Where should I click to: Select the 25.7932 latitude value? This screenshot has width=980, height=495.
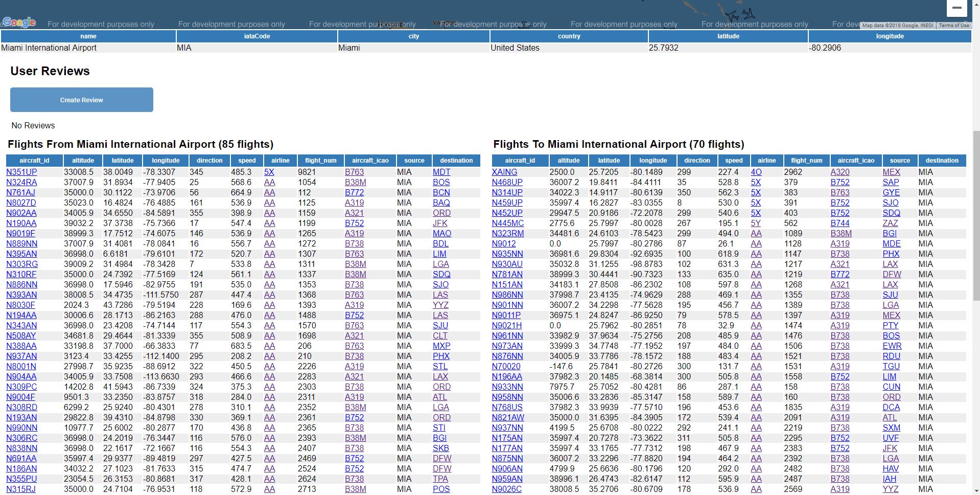coord(663,48)
